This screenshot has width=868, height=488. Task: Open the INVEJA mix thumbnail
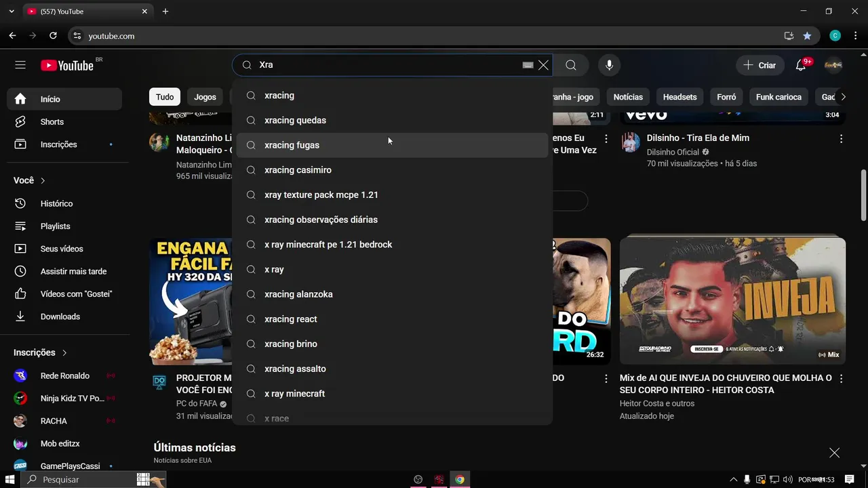(x=732, y=300)
